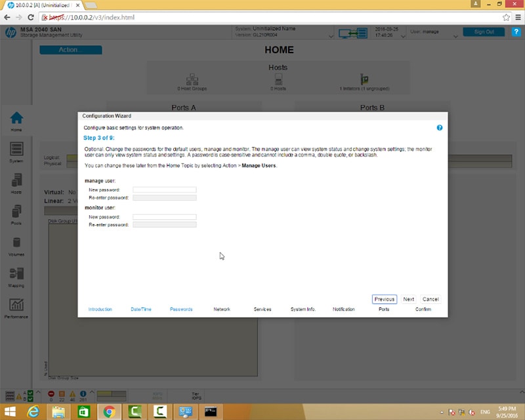The height and width of the screenshot is (420, 525).
Task: Click the manage user New password field
Action: pos(164,190)
